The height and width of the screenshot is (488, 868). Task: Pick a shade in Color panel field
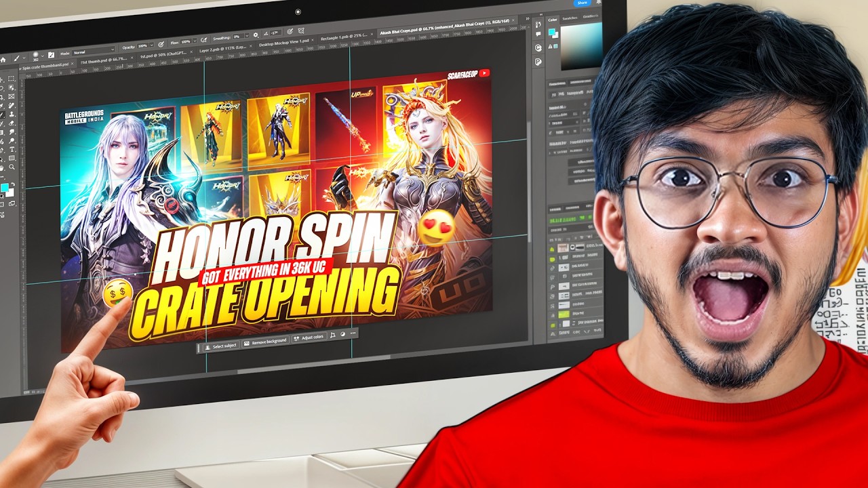(582, 45)
